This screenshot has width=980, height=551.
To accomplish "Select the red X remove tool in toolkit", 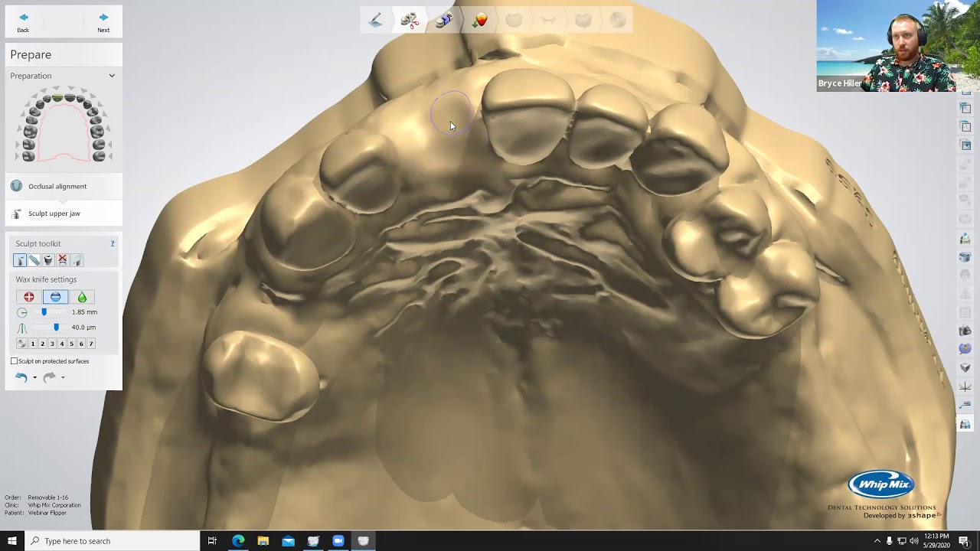I will pos(63,260).
